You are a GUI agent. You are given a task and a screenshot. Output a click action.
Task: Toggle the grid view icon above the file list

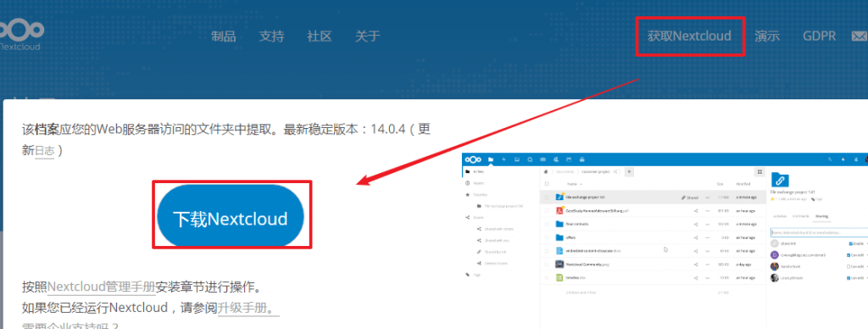[759, 171]
